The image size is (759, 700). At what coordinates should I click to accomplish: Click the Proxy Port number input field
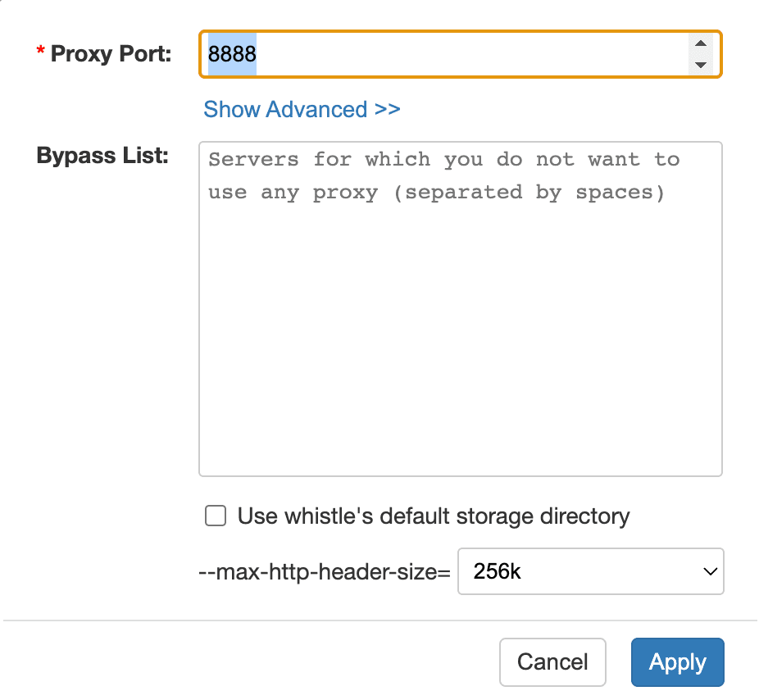[443, 55]
